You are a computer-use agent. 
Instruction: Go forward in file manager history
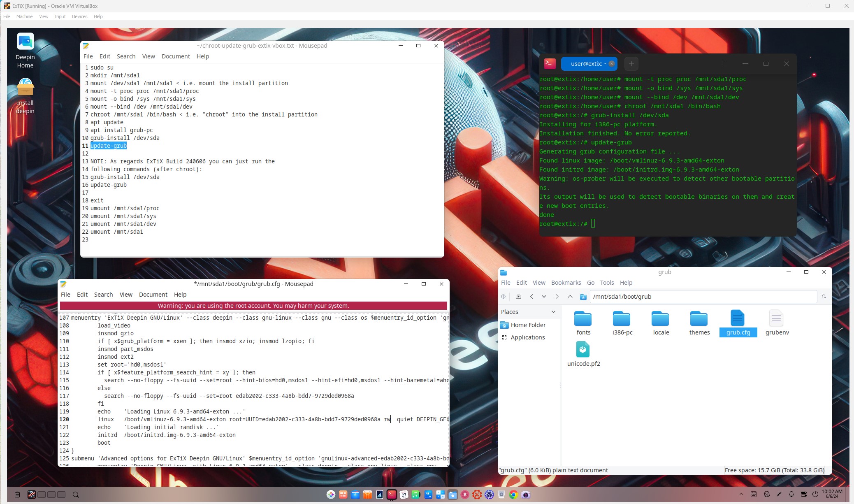coord(557,297)
